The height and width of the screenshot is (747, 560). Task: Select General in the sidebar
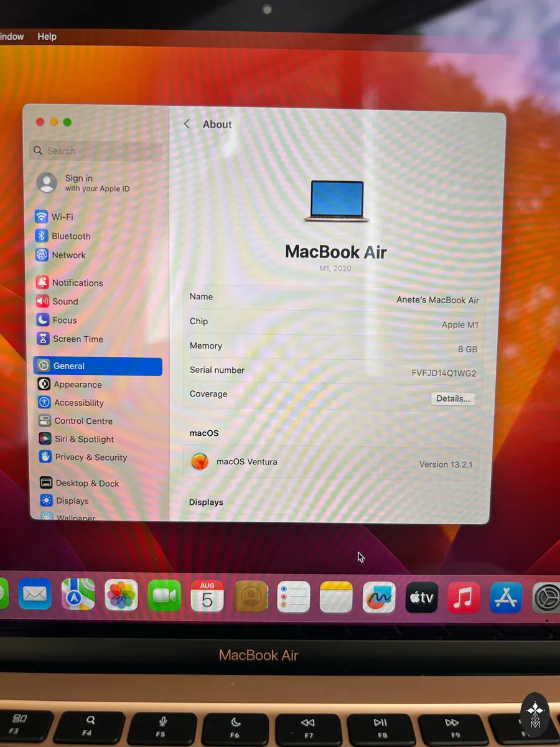[x=98, y=366]
